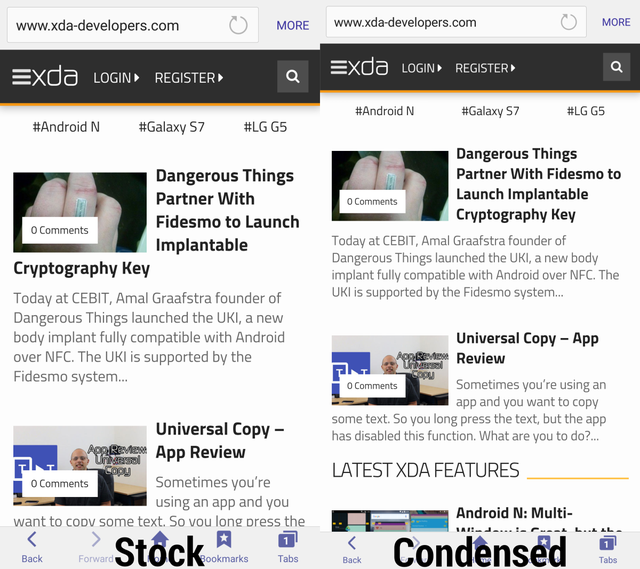Tap the reload icon in right address bar
This screenshot has height=569, width=640.
point(568,22)
